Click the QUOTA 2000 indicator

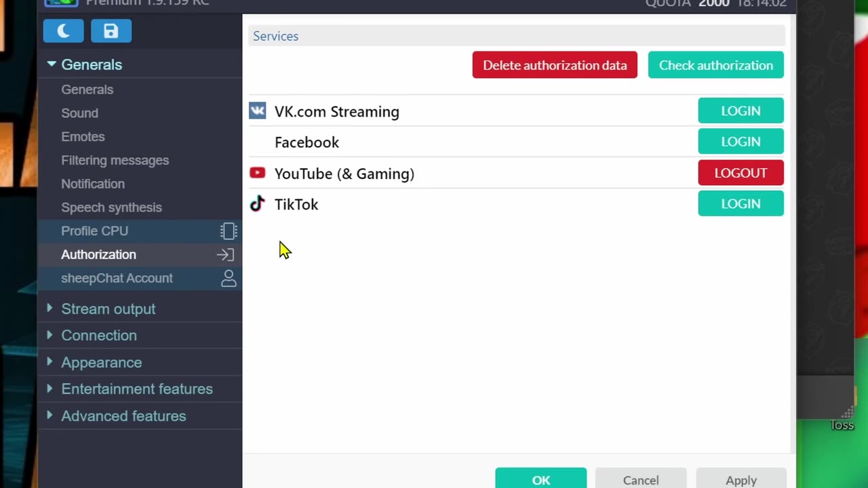coord(687,3)
